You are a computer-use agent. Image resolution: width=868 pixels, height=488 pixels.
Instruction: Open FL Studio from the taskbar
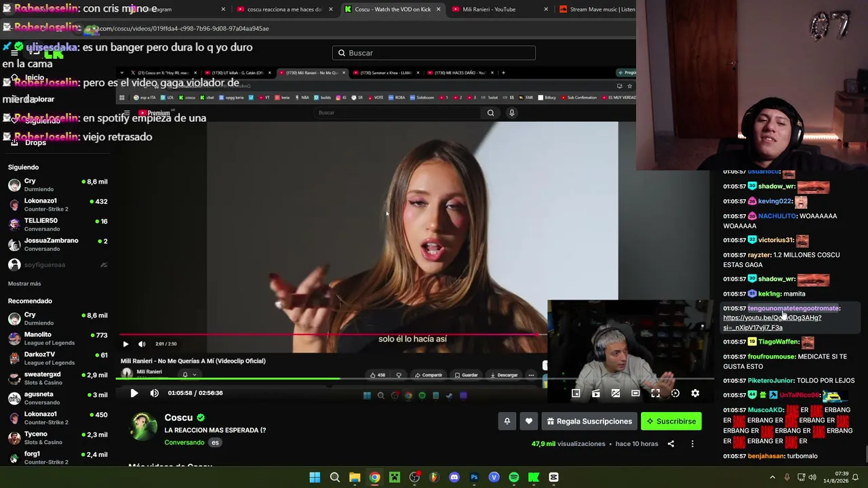click(434, 478)
